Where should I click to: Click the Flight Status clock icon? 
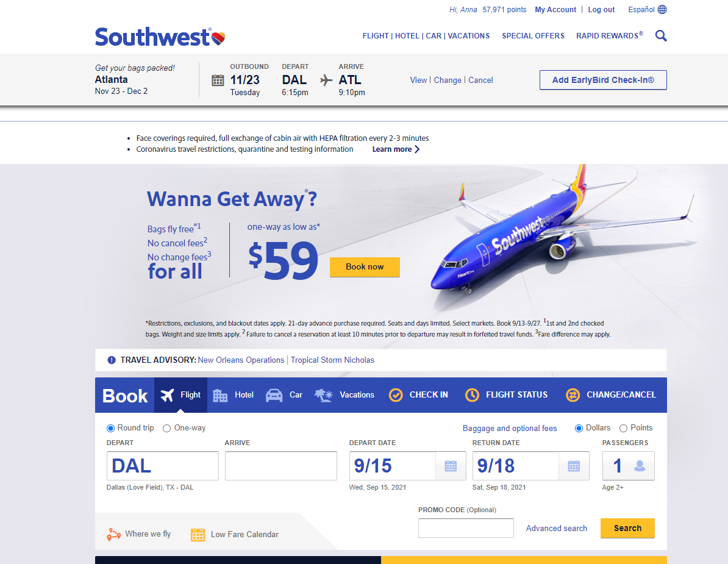(x=472, y=394)
